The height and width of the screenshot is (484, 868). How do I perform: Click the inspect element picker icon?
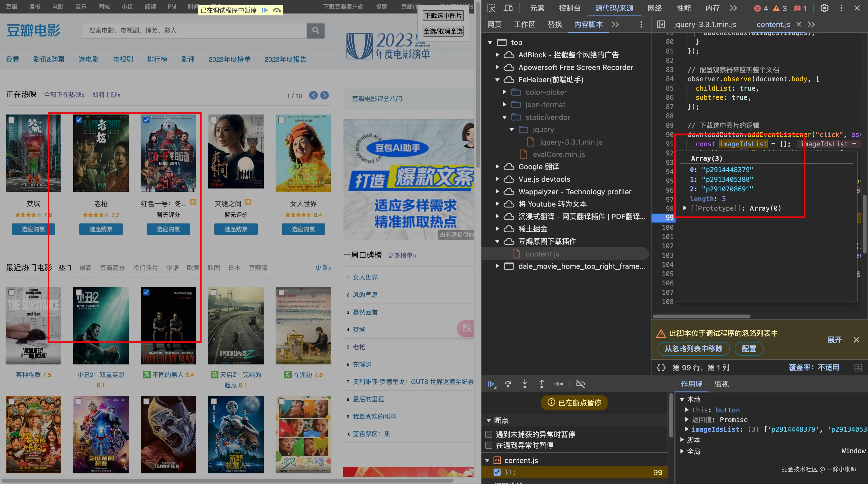[x=491, y=8]
